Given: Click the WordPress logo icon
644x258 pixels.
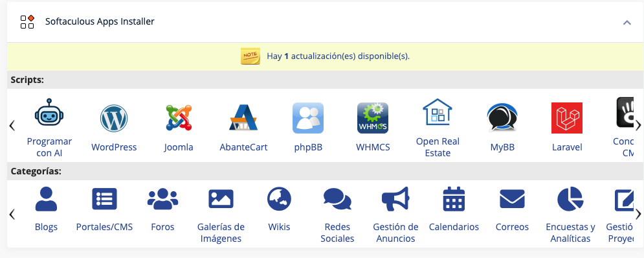Looking at the screenshot, I should point(114,118).
